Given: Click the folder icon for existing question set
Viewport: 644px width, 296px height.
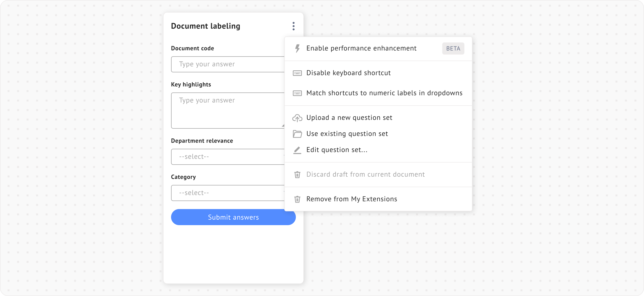Looking at the screenshot, I should pos(297,134).
